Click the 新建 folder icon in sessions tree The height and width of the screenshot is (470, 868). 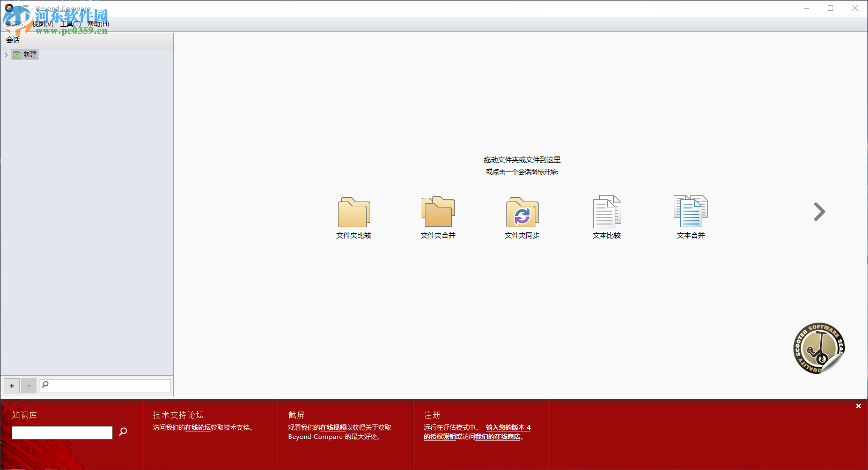click(x=17, y=55)
